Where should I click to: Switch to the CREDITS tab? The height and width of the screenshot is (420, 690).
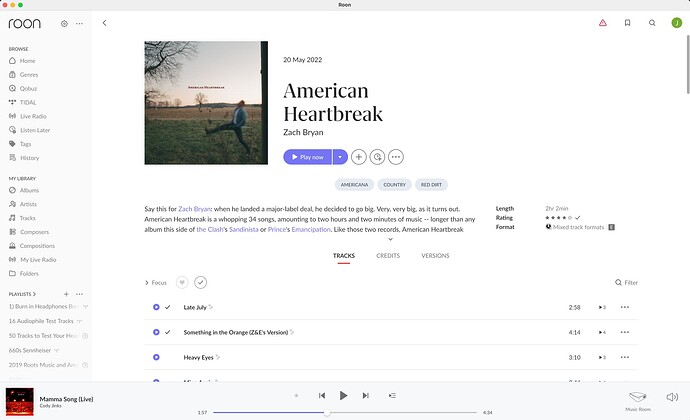[x=388, y=256]
